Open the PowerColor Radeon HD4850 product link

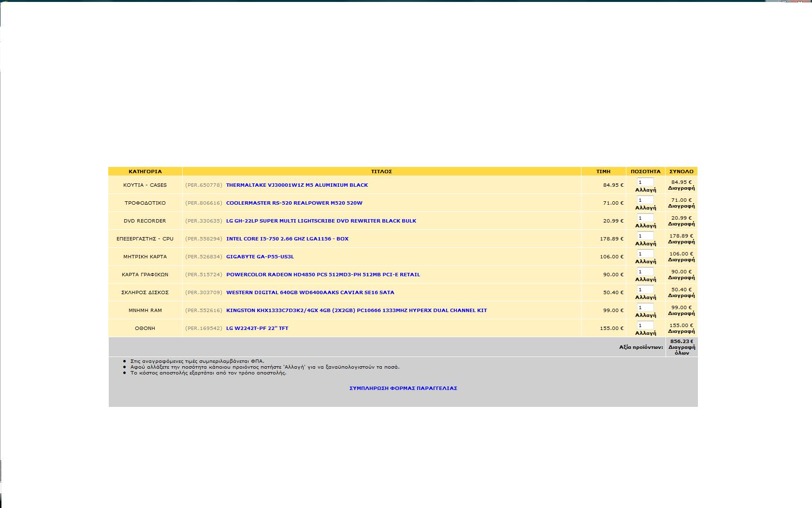click(x=323, y=274)
